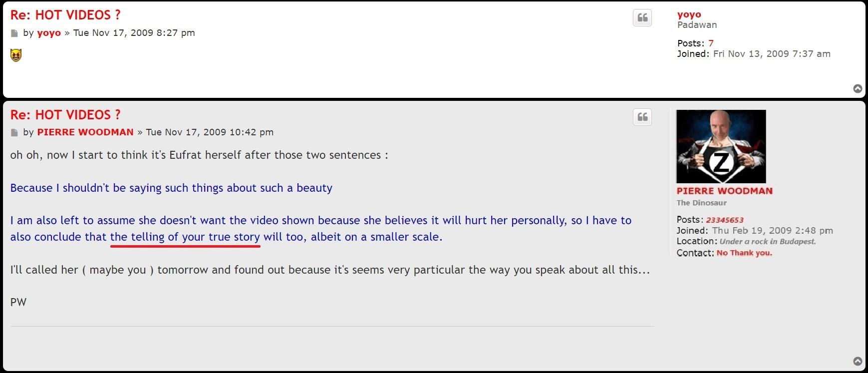View Pierre Woodman's 23345653 posts
Image resolution: width=868 pixels, height=373 pixels.
(724, 220)
